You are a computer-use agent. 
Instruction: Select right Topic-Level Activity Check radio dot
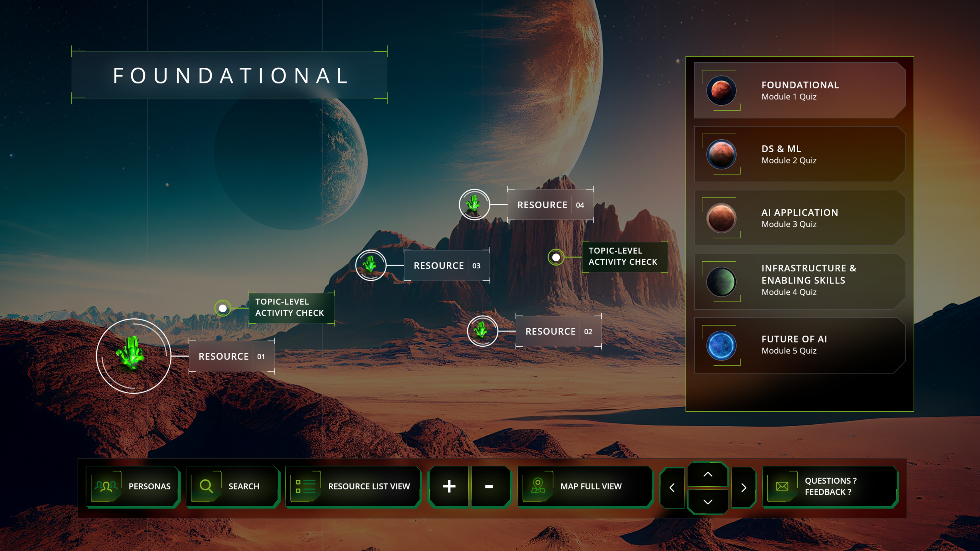click(556, 257)
